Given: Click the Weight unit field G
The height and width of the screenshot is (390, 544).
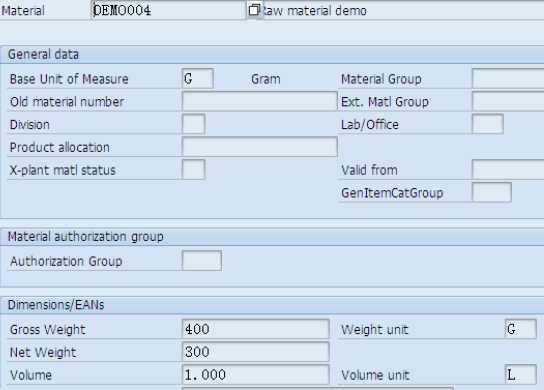Looking at the screenshot, I should pos(520,329).
